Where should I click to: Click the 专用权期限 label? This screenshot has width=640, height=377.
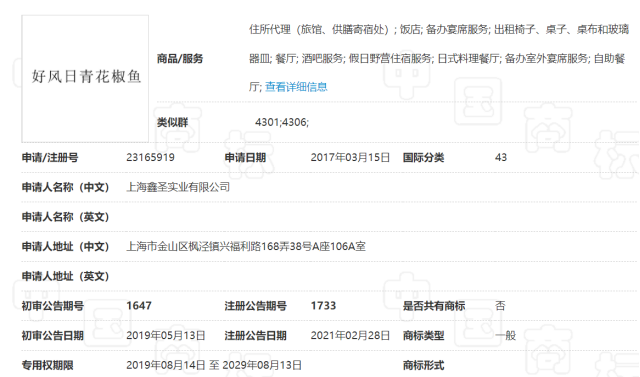47,365
